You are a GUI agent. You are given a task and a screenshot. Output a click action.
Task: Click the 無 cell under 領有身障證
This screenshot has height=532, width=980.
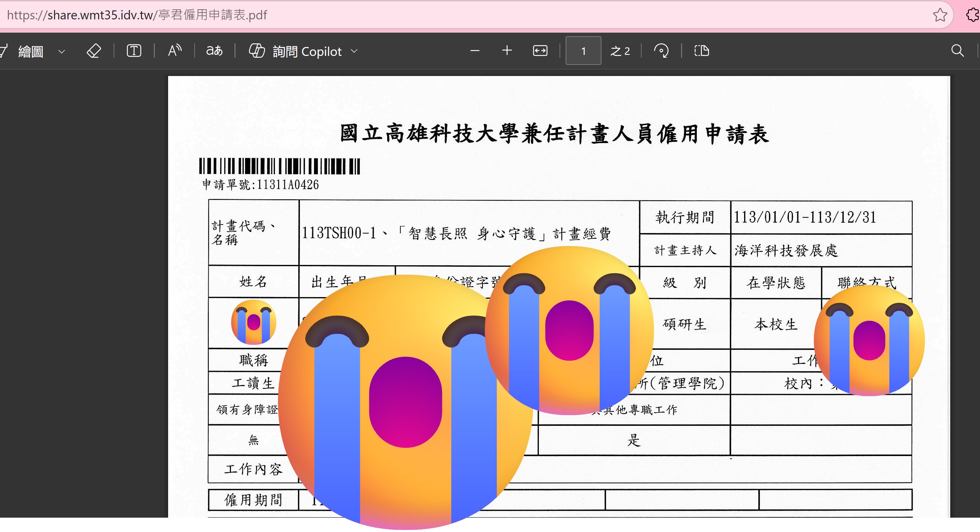click(x=253, y=440)
